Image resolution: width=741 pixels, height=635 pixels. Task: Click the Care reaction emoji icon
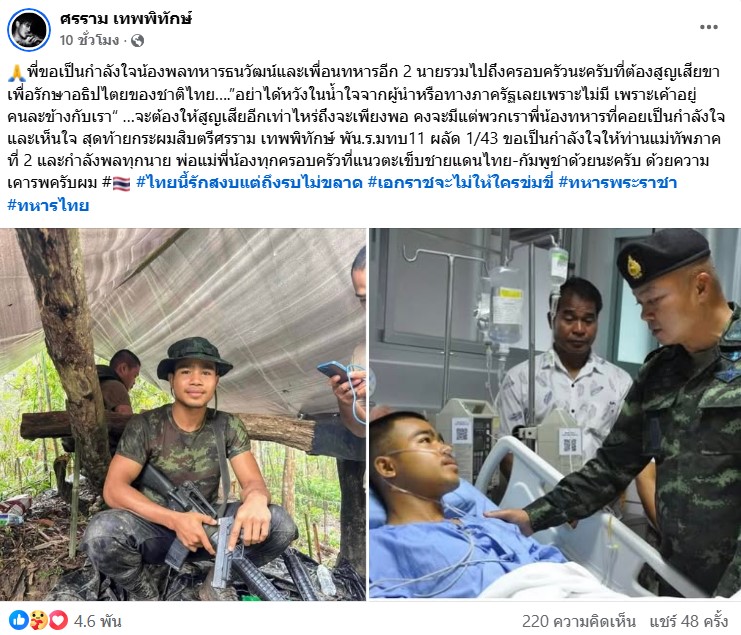click(39, 620)
